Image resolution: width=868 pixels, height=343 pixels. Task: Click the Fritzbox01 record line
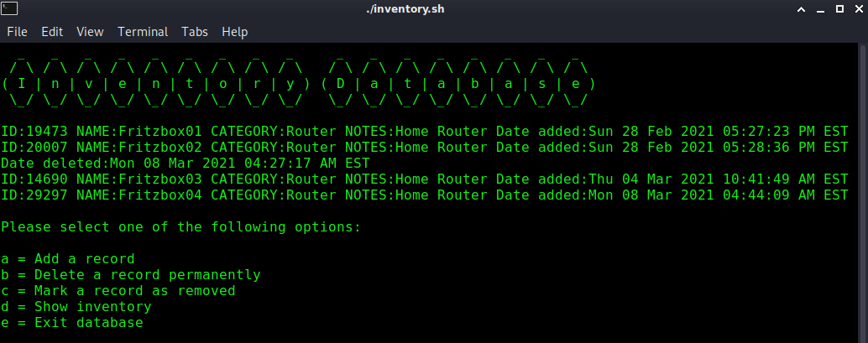[424, 132]
